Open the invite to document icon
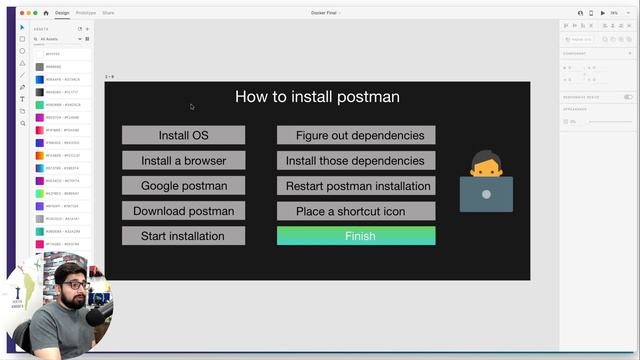Screen dimensions: 640x360 pyautogui.click(x=580, y=13)
